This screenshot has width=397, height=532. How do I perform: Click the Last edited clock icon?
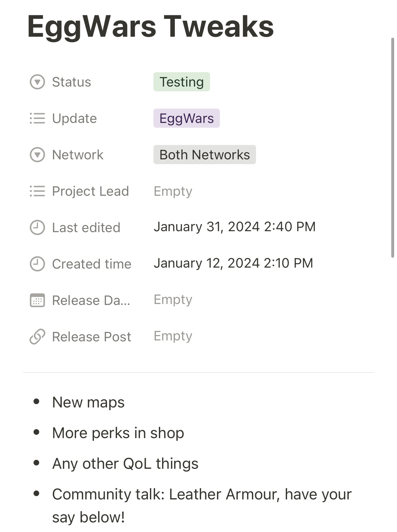click(37, 228)
